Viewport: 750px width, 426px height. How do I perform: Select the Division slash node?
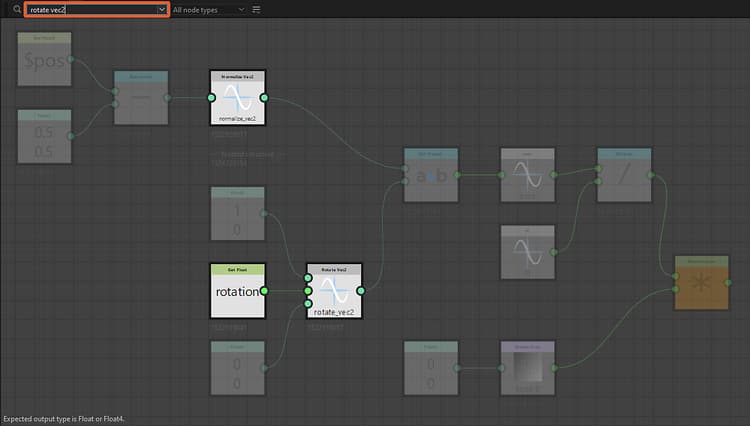click(x=624, y=175)
